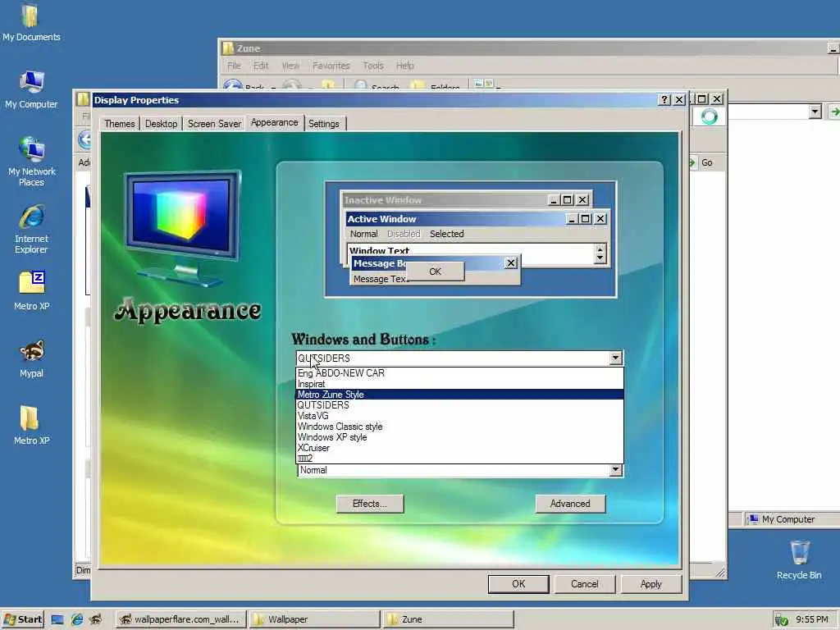Click the 9:55 PM taskbar clock
840x630 pixels.
click(x=811, y=619)
